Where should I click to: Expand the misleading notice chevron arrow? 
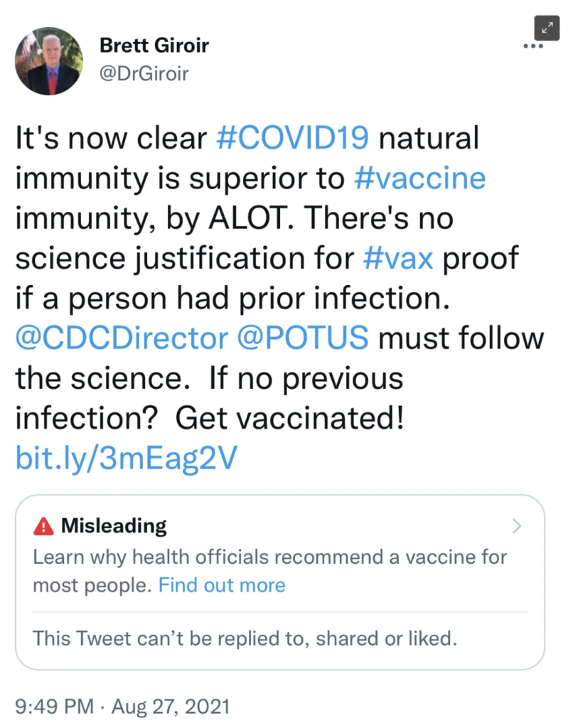point(517,527)
